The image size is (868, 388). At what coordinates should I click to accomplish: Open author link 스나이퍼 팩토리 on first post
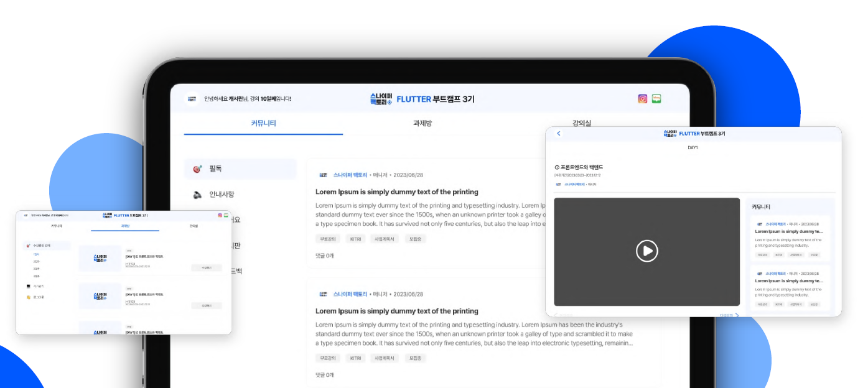[x=350, y=175]
